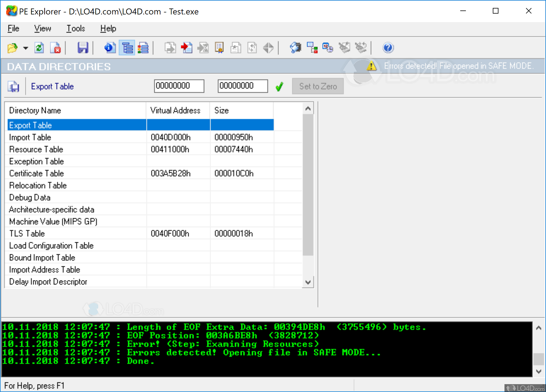
Task: Toggle the Section Headers view button
Action: [x=143, y=48]
